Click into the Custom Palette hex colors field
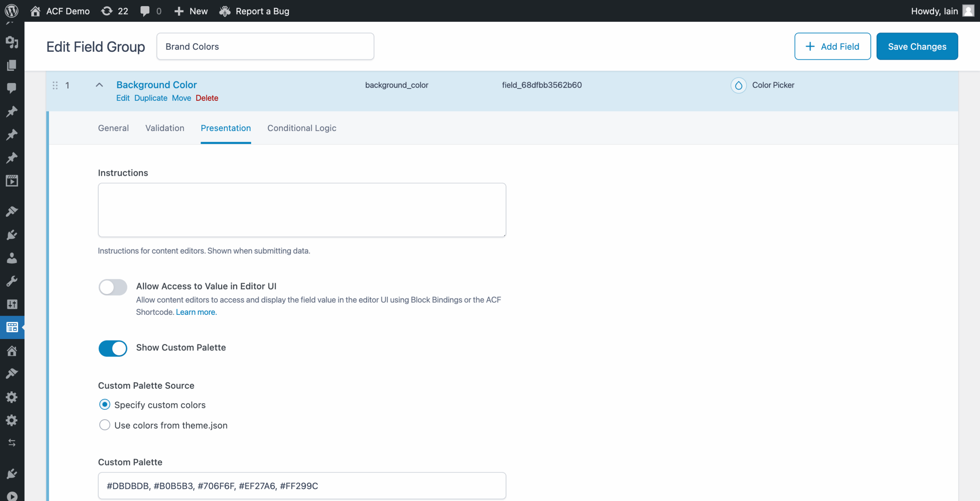The height and width of the screenshot is (501, 980). pos(302,486)
